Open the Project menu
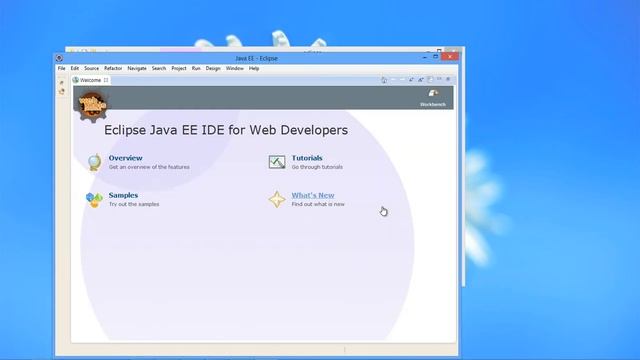 click(179, 69)
